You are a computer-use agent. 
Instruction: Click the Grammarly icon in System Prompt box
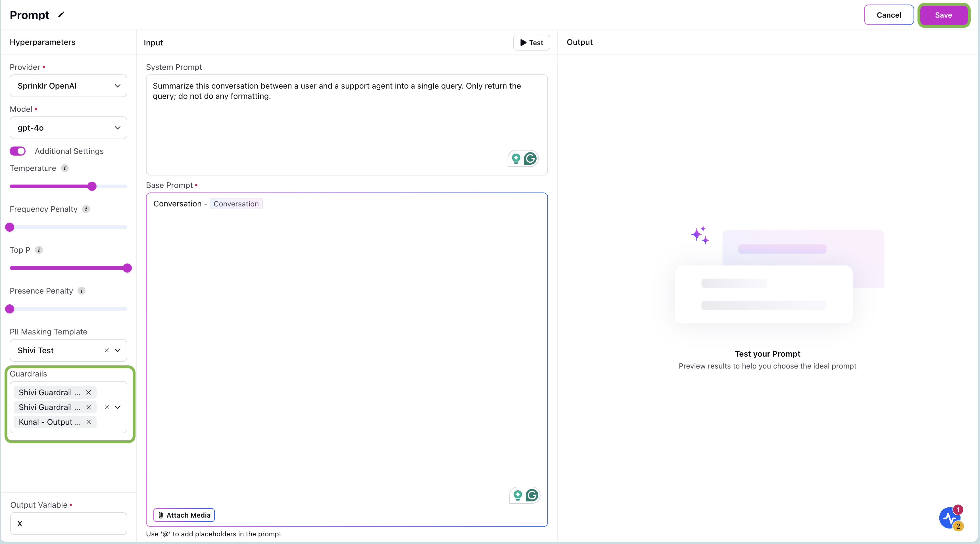tap(530, 158)
